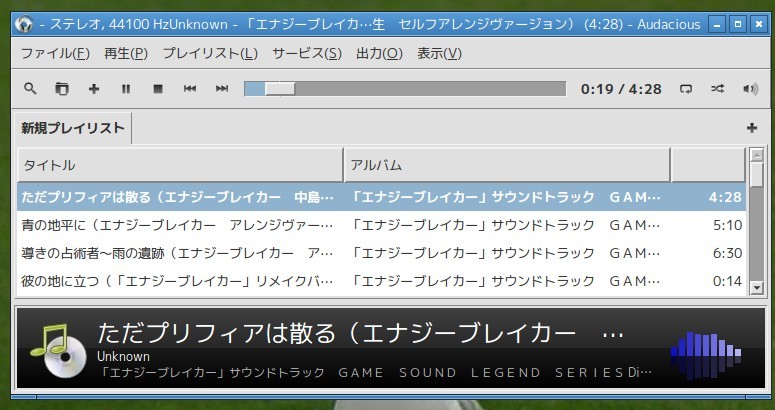Open the search tool magnifier icon

click(x=30, y=89)
